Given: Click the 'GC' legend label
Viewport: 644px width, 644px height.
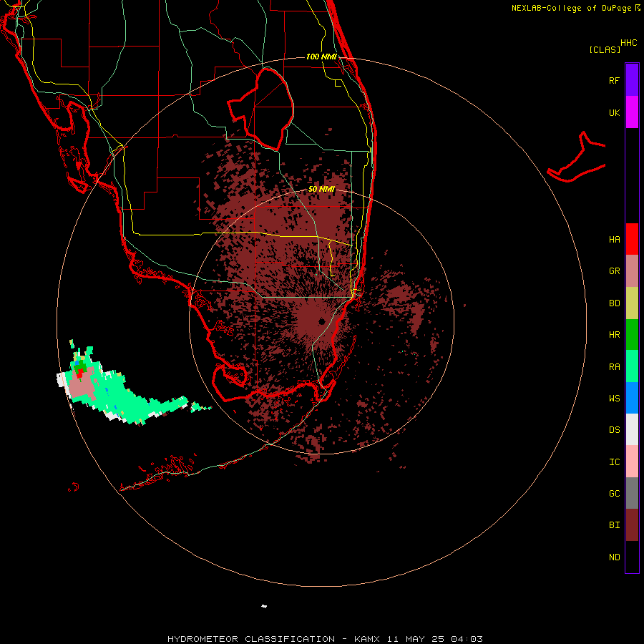Looking at the screenshot, I should [614, 494].
